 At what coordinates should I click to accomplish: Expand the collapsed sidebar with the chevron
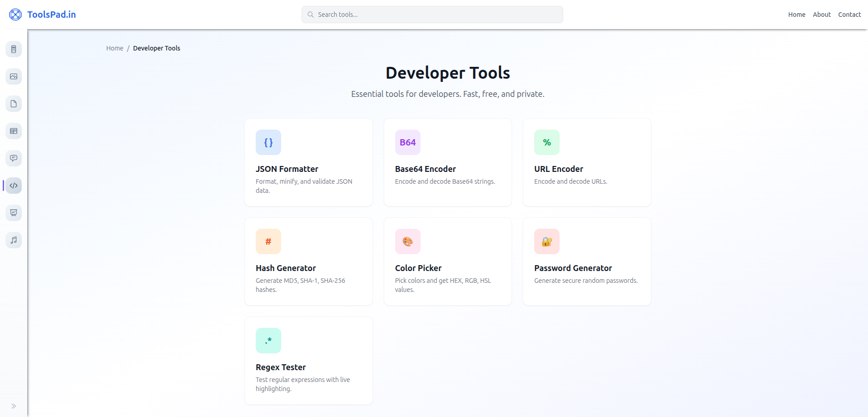[14, 406]
